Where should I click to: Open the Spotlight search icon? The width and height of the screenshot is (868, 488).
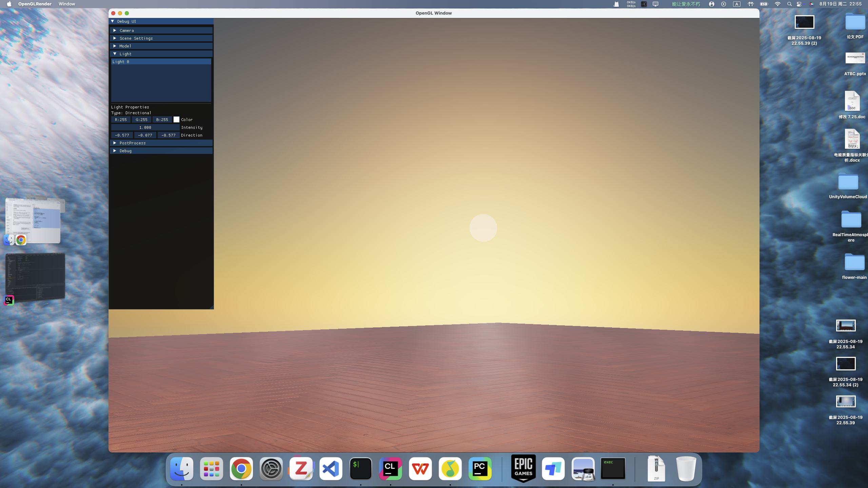[x=789, y=4]
